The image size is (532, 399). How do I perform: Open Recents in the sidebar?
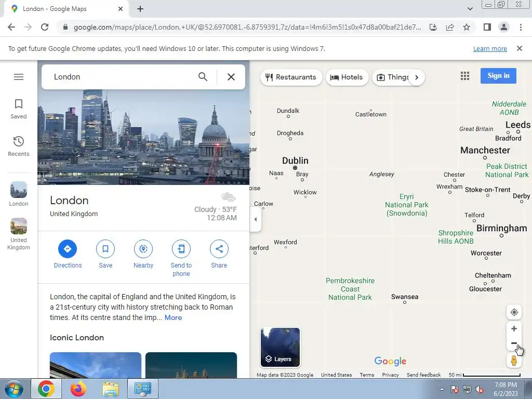point(19,146)
